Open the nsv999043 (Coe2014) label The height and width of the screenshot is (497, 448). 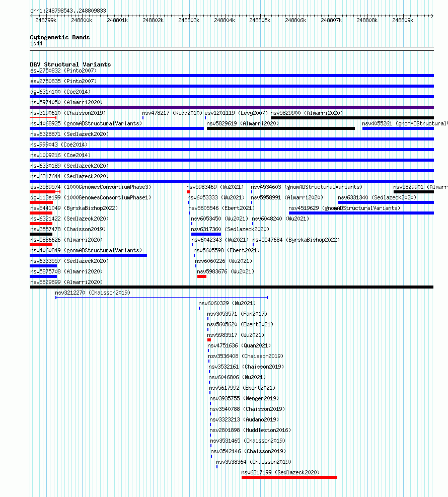[59, 145]
